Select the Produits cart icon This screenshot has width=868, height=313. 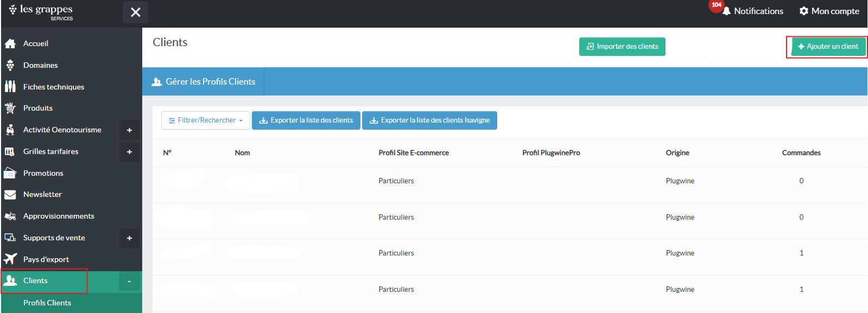tap(10, 108)
